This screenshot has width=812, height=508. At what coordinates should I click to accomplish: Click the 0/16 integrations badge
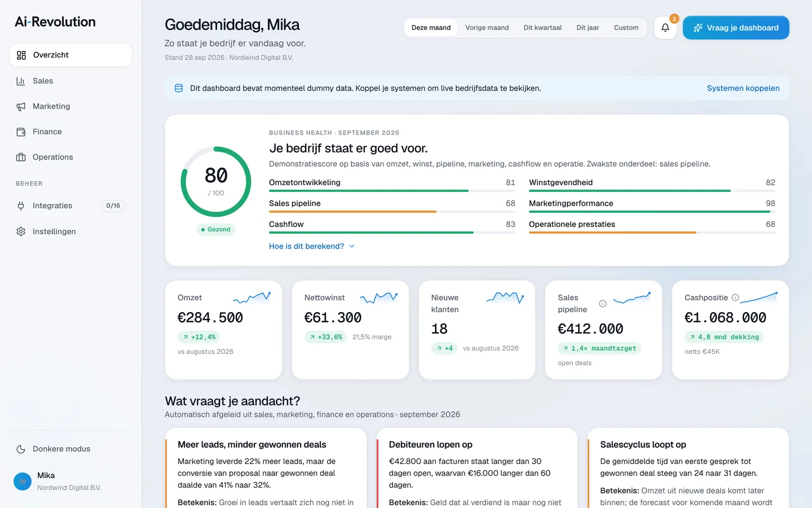(113, 205)
